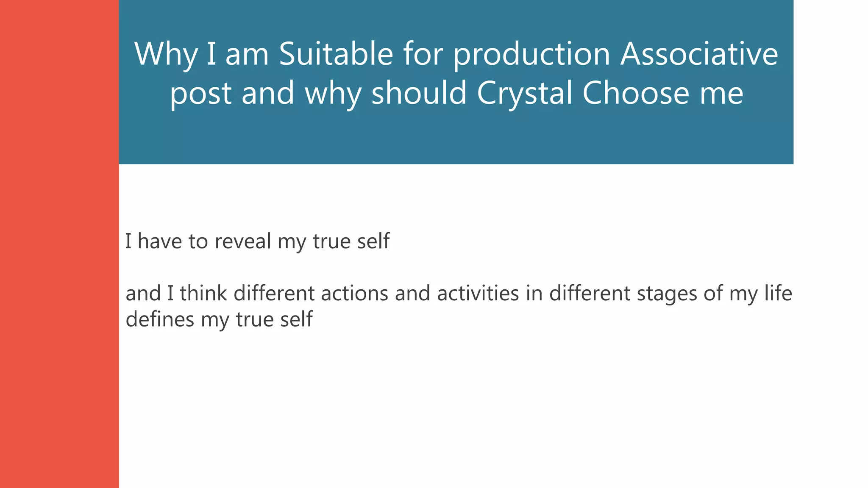
Task: Click the word "think" in the second paragraph
Action: point(203,294)
